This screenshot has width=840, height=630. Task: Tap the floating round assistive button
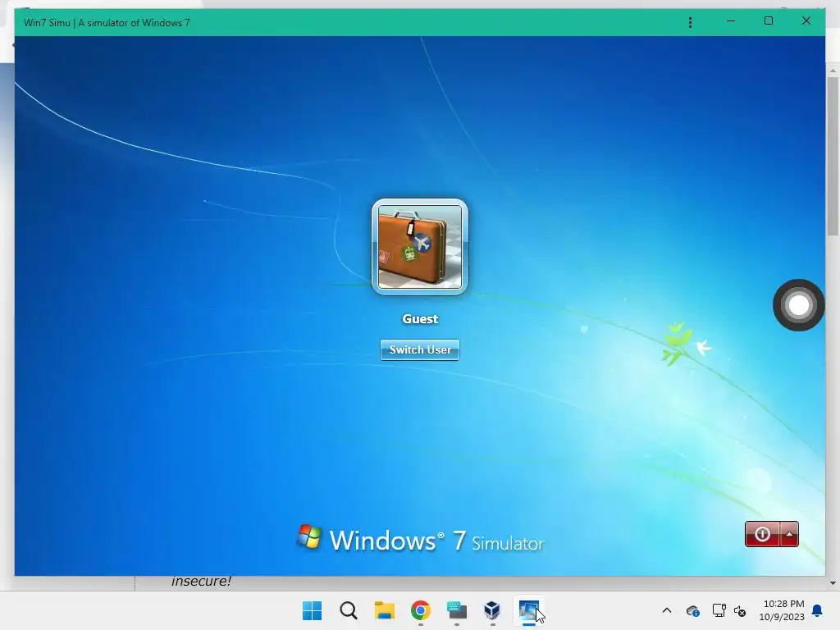[x=799, y=305]
